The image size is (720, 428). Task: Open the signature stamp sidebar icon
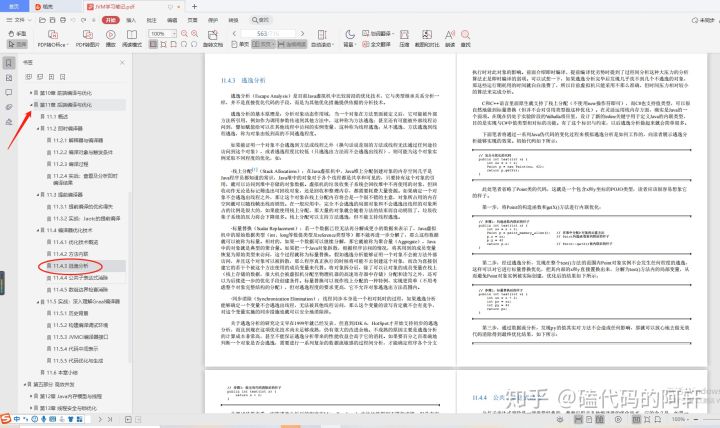pos(9,122)
